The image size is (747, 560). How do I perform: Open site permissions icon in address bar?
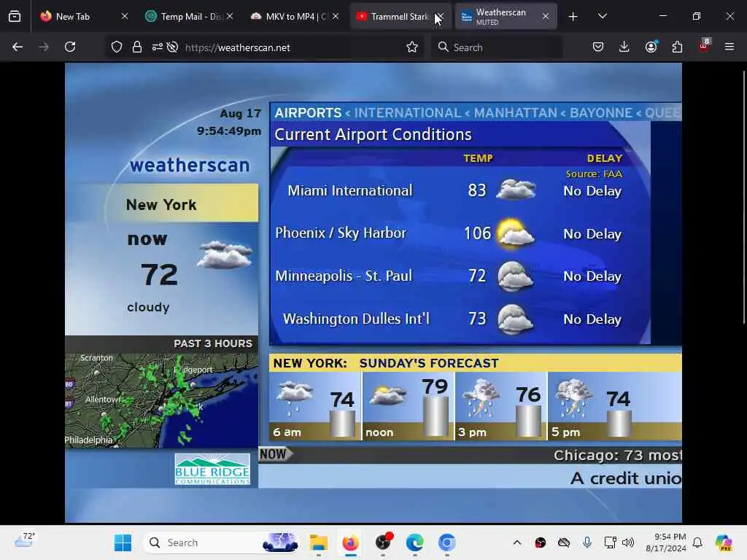click(x=158, y=47)
